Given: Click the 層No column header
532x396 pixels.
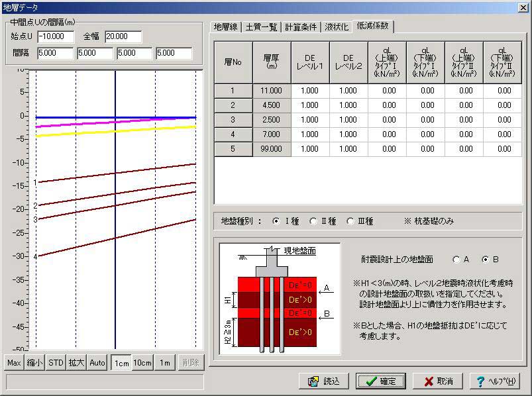Looking at the screenshot, I should coord(233,62).
